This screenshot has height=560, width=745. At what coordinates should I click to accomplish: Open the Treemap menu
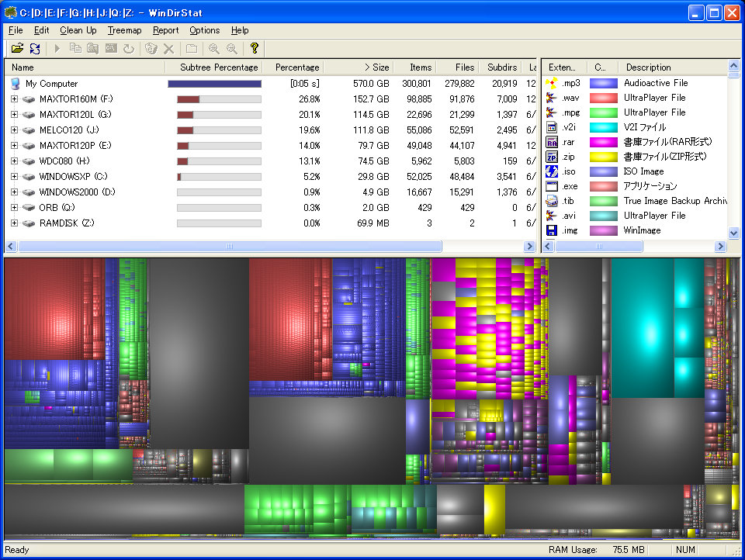[x=124, y=30]
